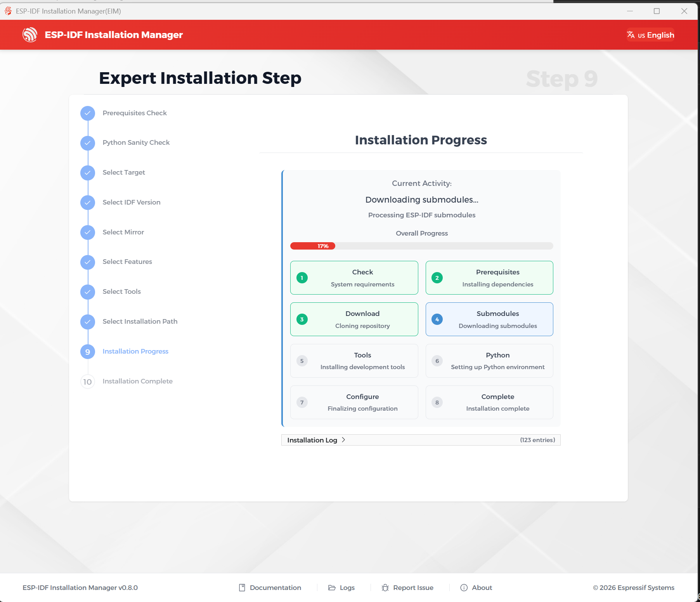The width and height of the screenshot is (700, 602).
Task: Click the green number 2 Prerequisites badge
Action: pos(437,278)
